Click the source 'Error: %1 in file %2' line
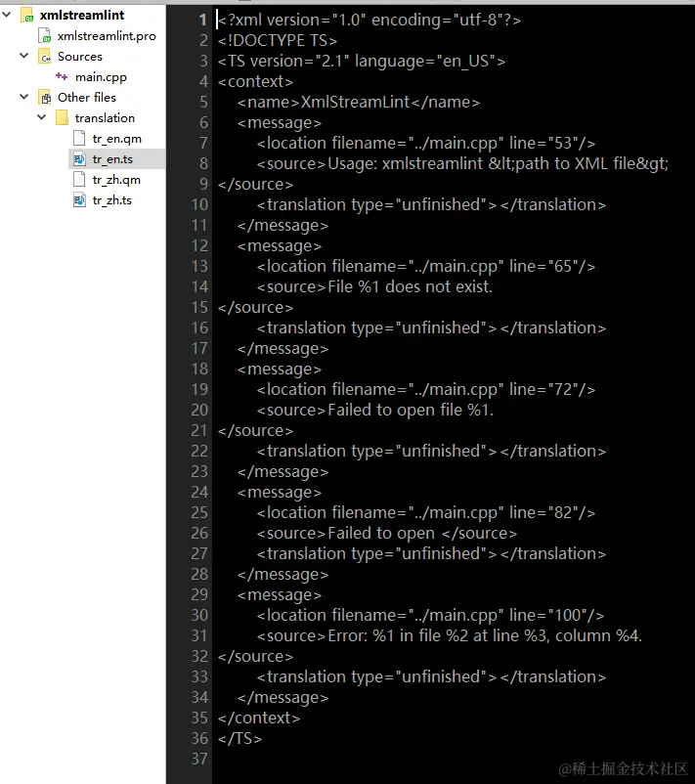Viewport: 695px width, 784px height. tap(450, 635)
